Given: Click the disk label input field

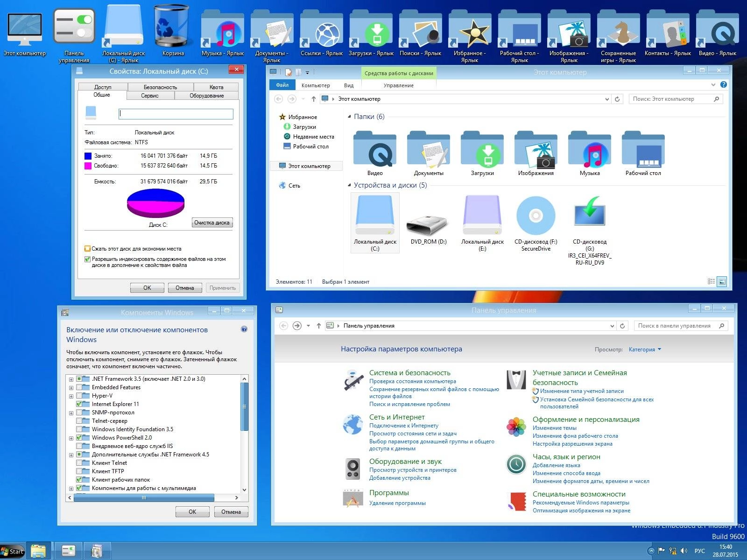Looking at the screenshot, I should coord(176,113).
